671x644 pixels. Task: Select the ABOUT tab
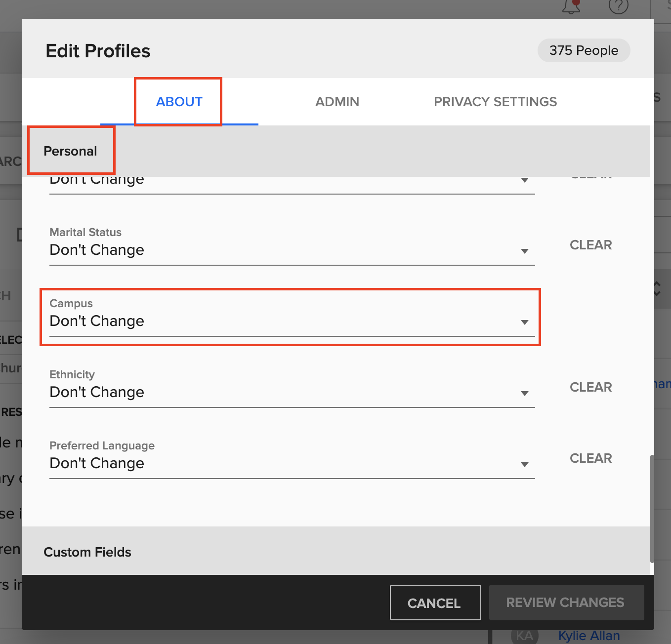pos(179,102)
